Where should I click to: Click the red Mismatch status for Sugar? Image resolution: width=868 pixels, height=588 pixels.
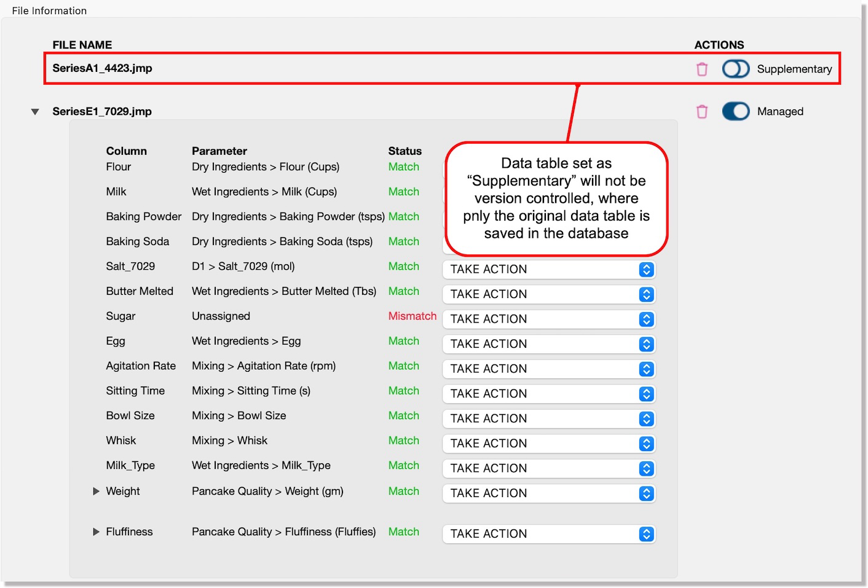pyautogui.click(x=412, y=316)
